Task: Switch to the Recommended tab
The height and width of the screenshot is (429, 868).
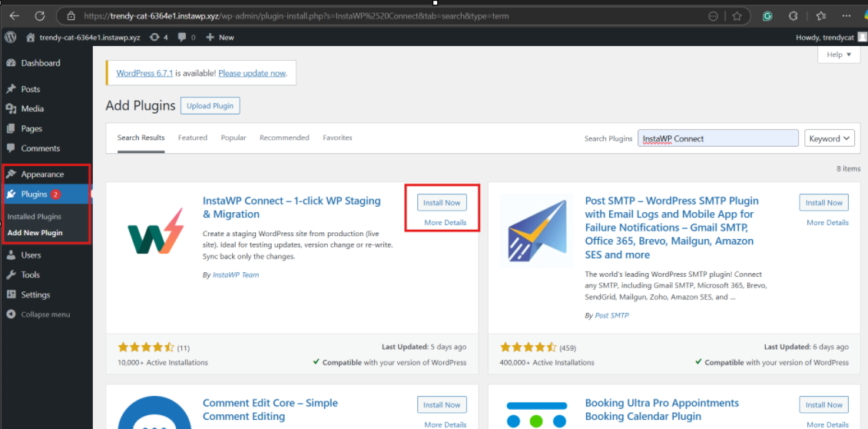Action: tap(284, 138)
